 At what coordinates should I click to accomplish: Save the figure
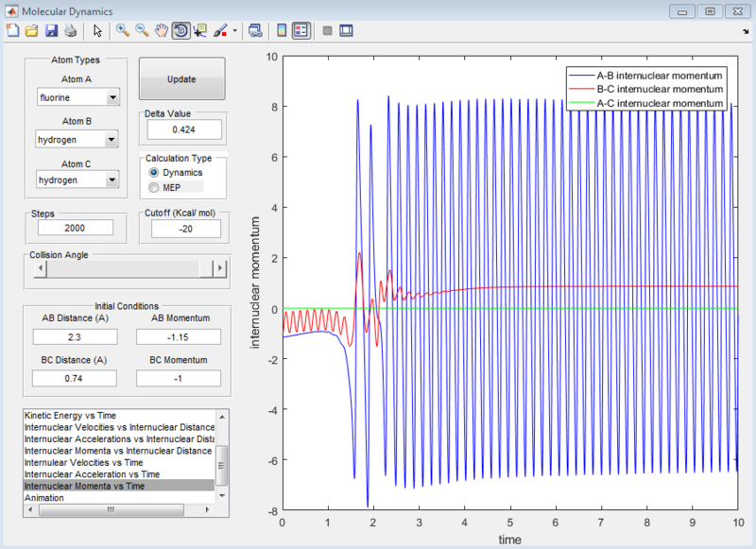51,30
